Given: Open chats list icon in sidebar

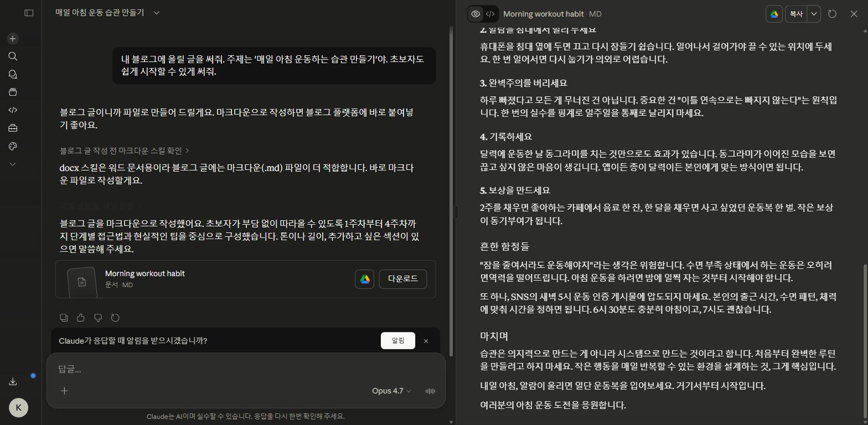Looking at the screenshot, I should [13, 74].
